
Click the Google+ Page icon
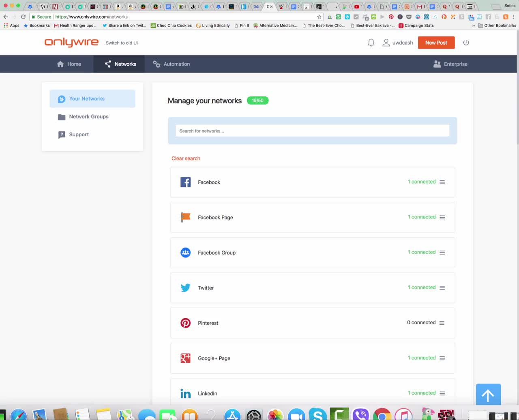(x=185, y=358)
